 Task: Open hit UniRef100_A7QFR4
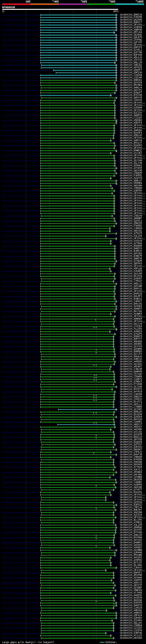(x=131, y=27)
